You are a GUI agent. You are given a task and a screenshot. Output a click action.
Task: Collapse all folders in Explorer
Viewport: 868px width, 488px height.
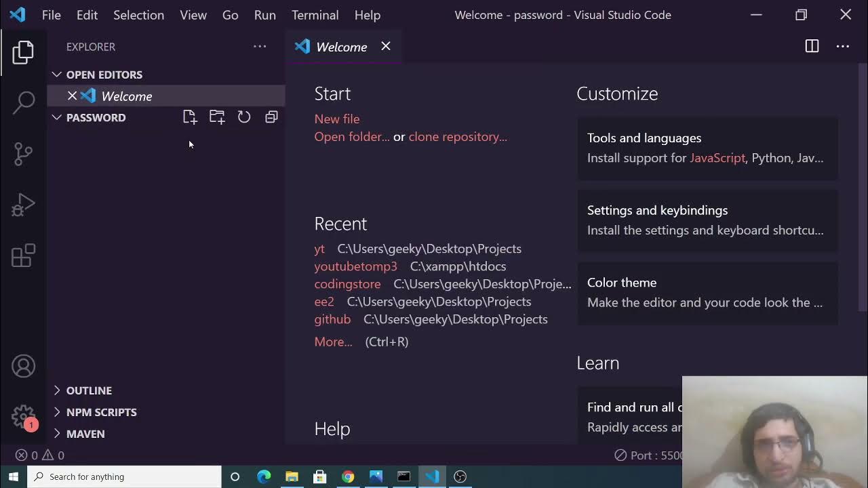coord(271,117)
